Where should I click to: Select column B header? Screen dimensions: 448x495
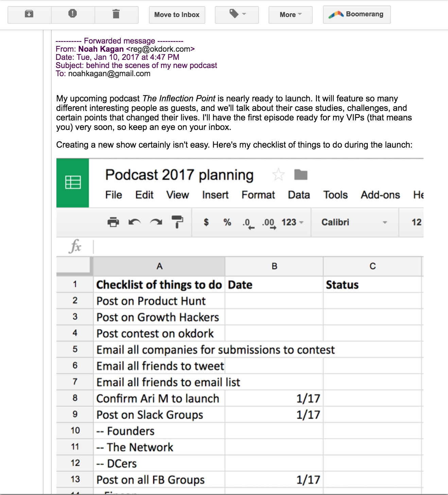click(x=274, y=266)
